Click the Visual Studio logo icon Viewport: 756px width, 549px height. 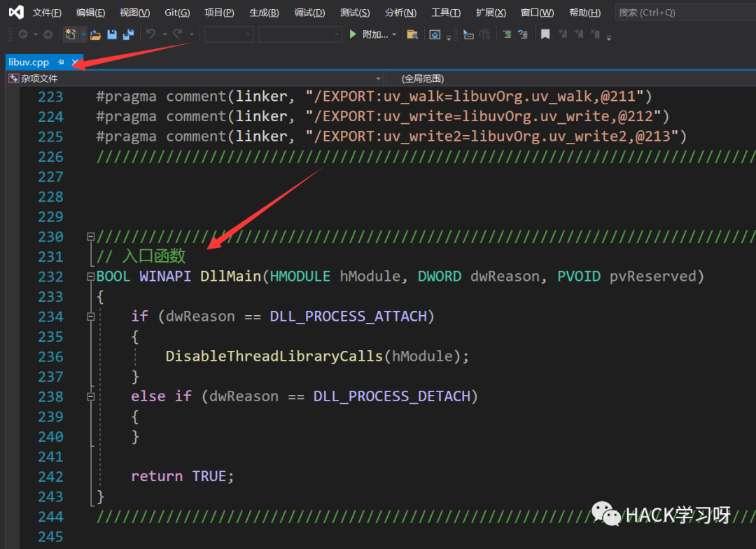click(x=16, y=12)
